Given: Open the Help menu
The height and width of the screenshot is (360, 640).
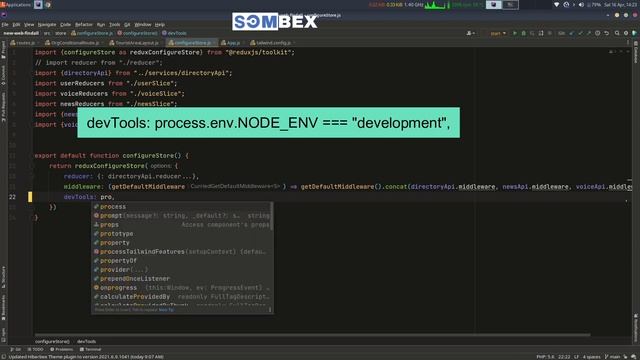Looking at the screenshot, I should coord(160,24).
